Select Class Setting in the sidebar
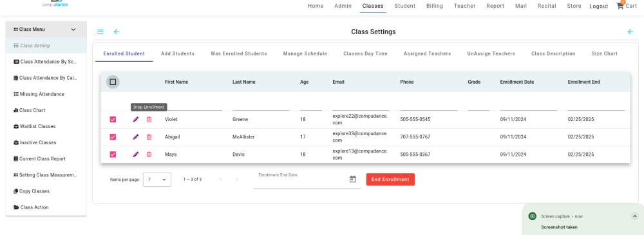The height and width of the screenshot is (235, 644). (x=46, y=46)
